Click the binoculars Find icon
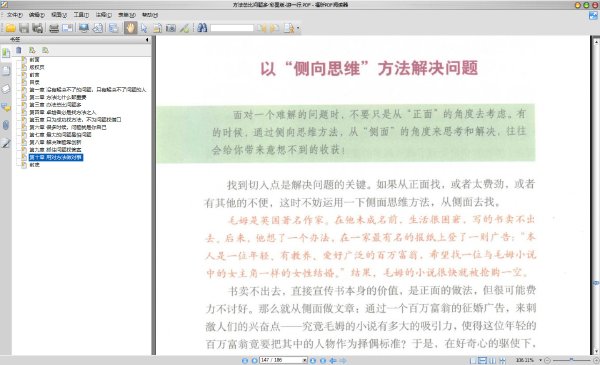 (202, 28)
